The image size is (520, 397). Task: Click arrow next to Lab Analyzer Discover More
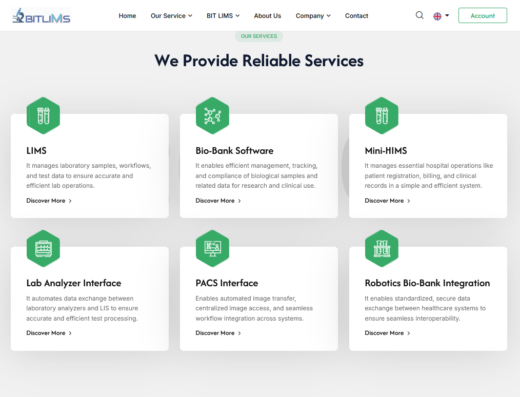(70, 333)
